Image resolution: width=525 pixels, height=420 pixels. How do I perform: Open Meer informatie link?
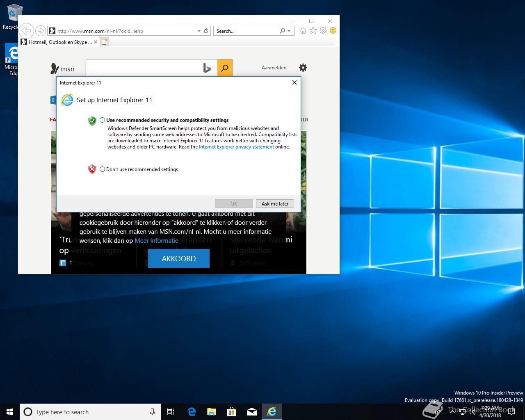(157, 241)
